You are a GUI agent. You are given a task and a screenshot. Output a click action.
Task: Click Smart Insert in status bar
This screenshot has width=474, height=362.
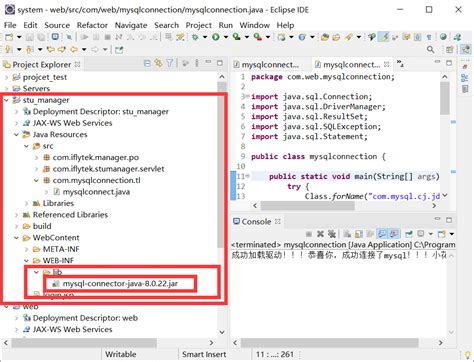pyautogui.click(x=204, y=354)
